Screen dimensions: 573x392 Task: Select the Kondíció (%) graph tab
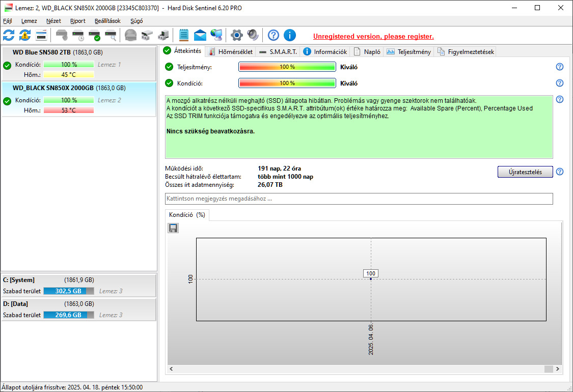point(187,215)
